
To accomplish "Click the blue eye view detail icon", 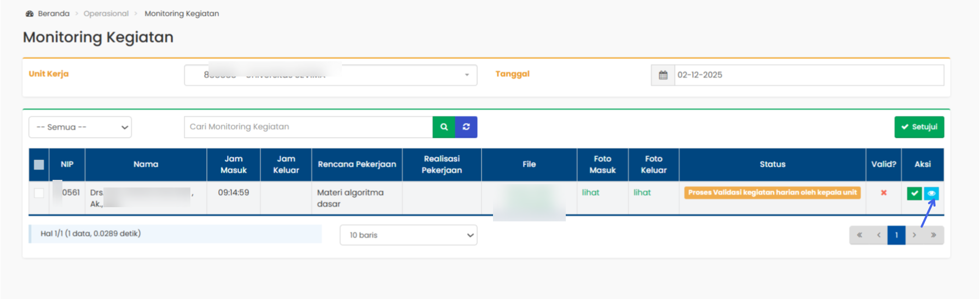I will (931, 193).
